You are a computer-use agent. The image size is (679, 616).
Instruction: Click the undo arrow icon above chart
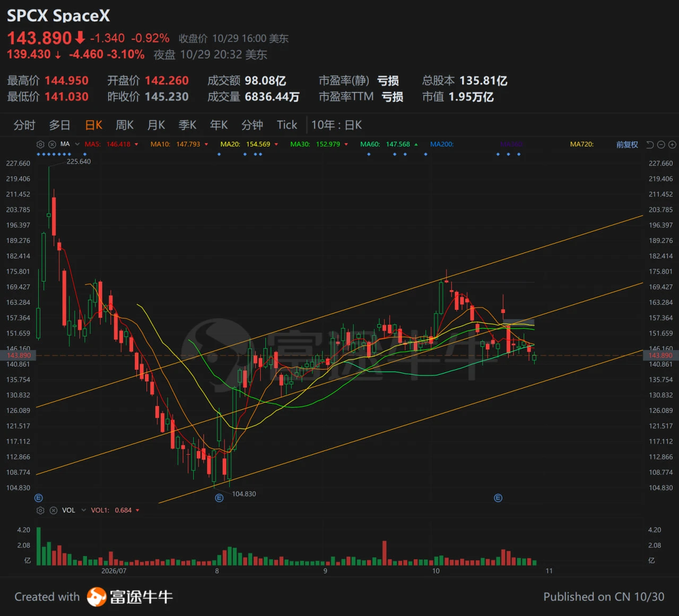point(650,144)
